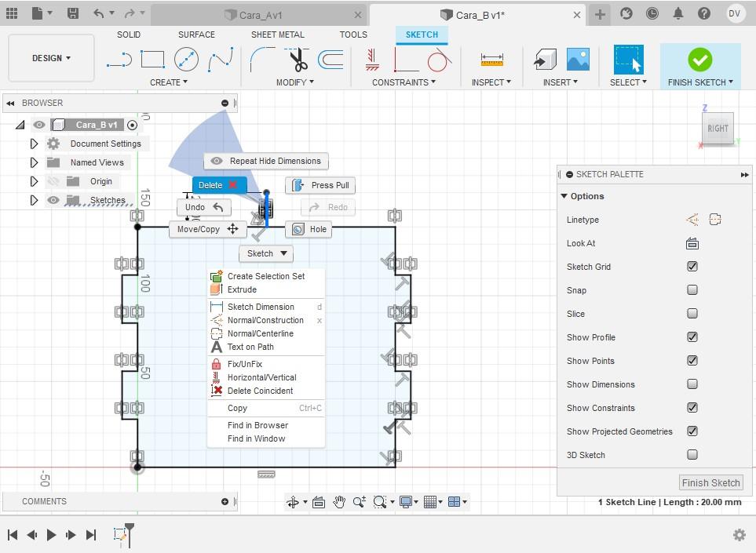This screenshot has height=553, width=756.
Task: Toggle visibility eye of Cara_B v1
Action: (39, 126)
